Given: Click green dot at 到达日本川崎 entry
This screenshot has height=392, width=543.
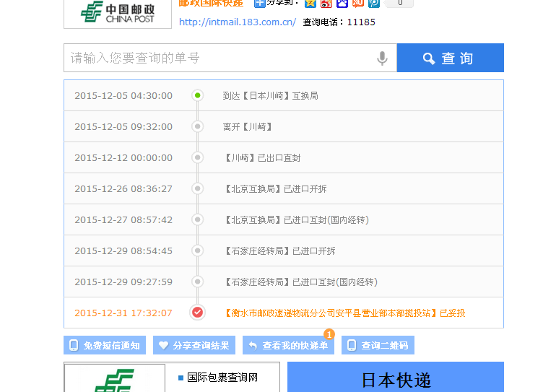Looking at the screenshot, I should [x=197, y=95].
